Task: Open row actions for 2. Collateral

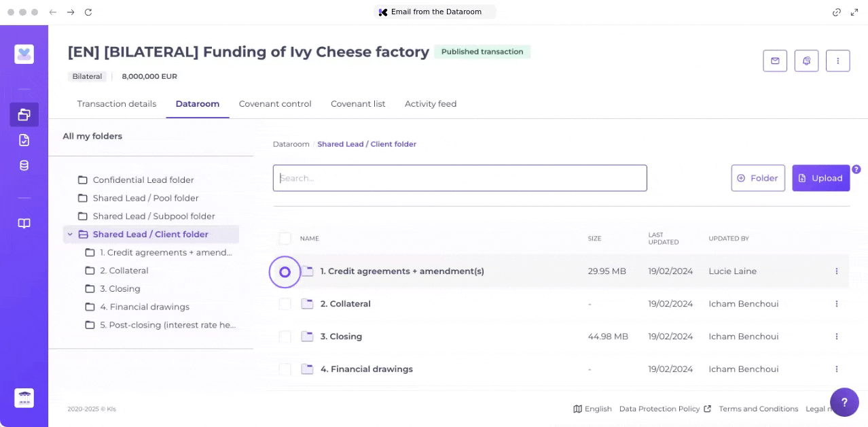Action: point(836,304)
